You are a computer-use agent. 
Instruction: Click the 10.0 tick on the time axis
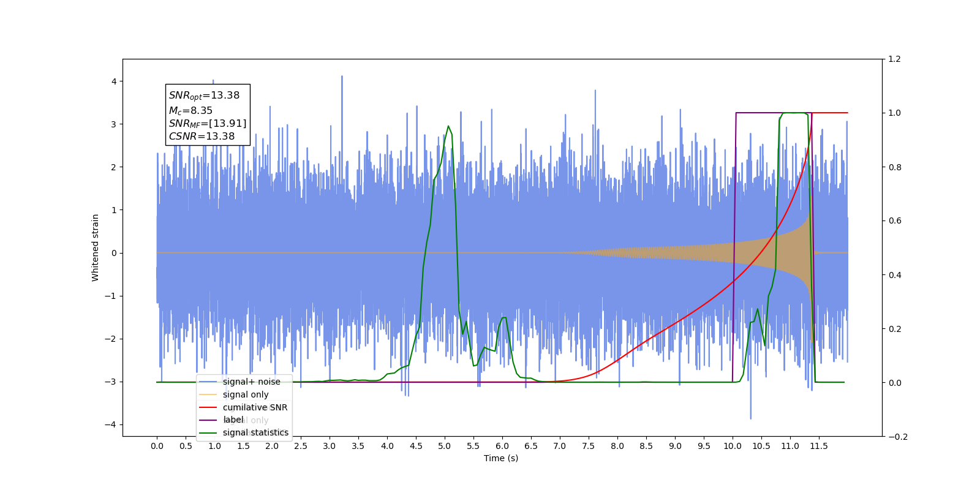[733, 446]
